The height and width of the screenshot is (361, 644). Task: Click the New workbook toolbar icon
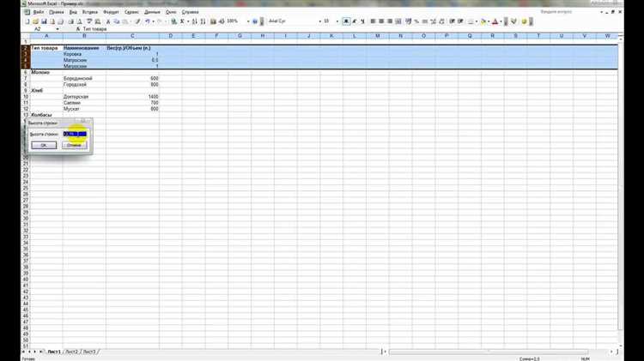tap(27, 21)
